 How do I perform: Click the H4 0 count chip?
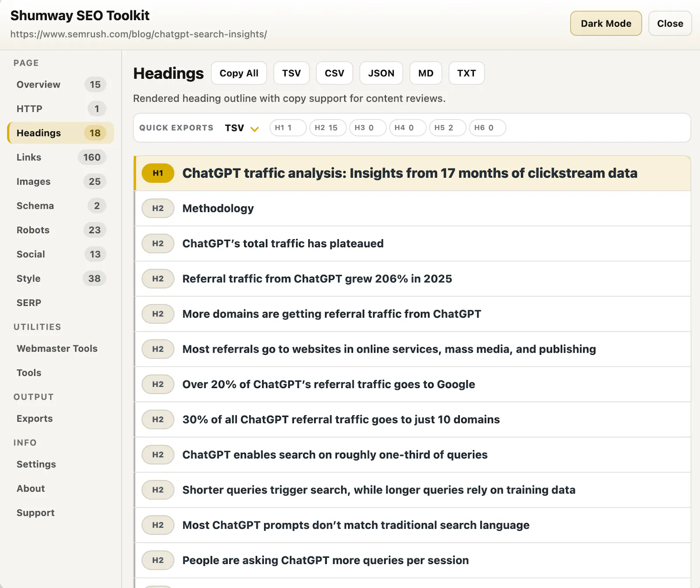407,128
